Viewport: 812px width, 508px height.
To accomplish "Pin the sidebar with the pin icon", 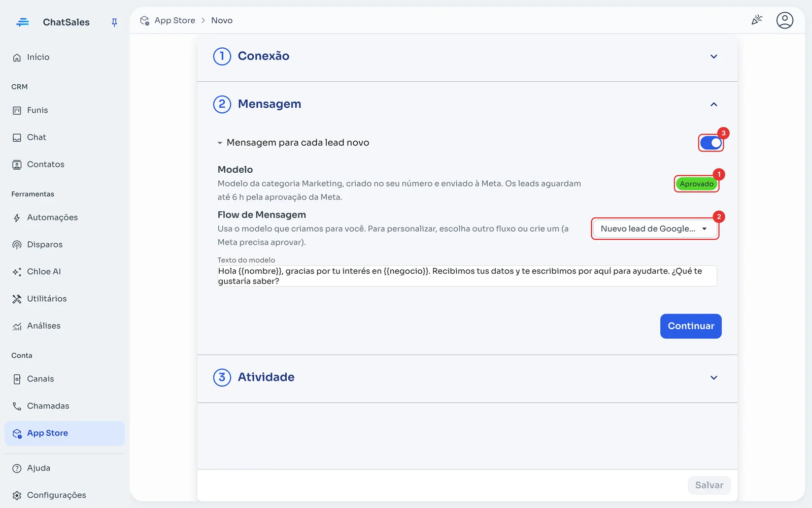I will [114, 22].
